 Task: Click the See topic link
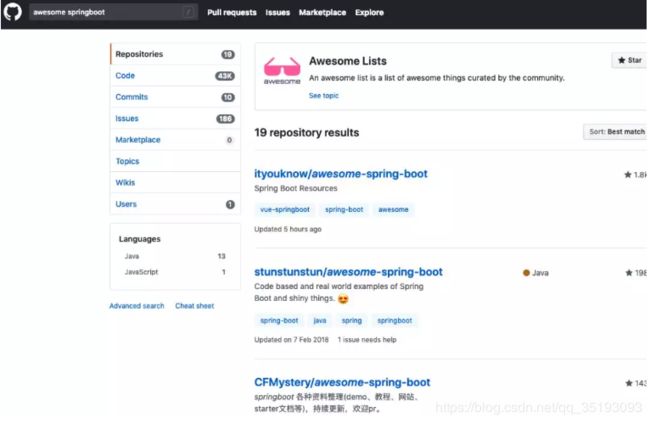323,95
